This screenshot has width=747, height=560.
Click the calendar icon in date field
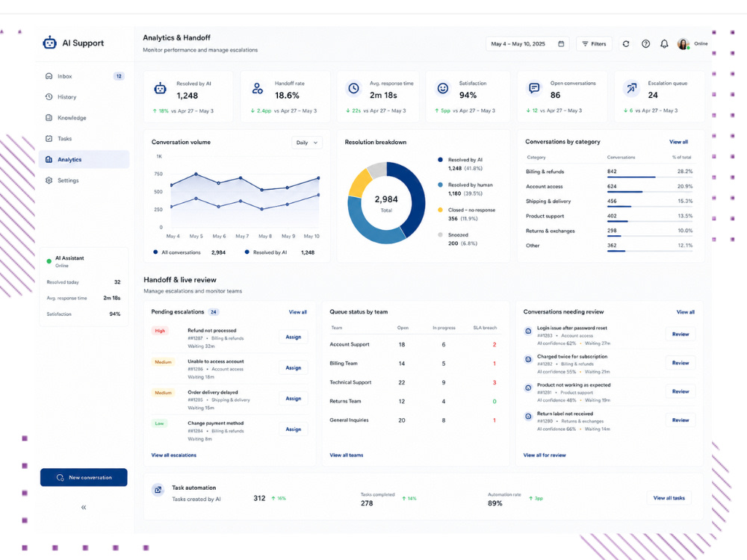[561, 44]
